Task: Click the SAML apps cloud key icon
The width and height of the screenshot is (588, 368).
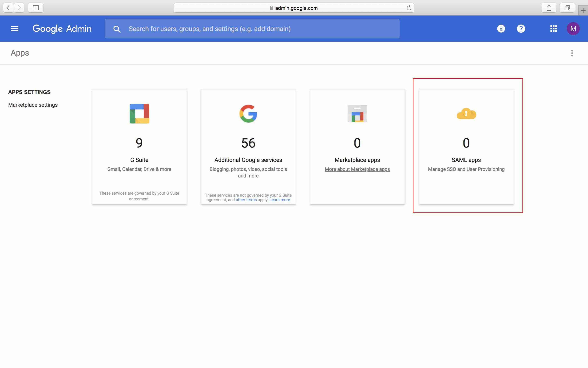Action: pos(466,114)
